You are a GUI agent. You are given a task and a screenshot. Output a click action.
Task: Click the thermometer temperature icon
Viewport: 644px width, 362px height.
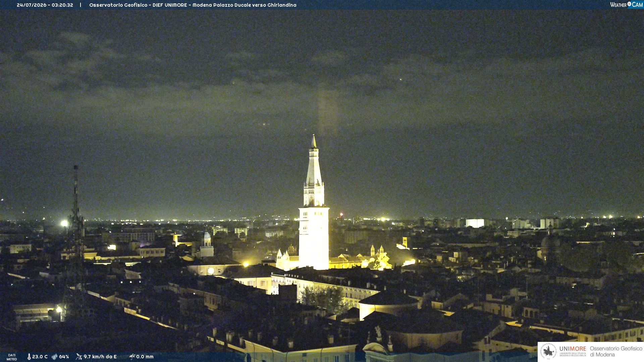pos(29,357)
